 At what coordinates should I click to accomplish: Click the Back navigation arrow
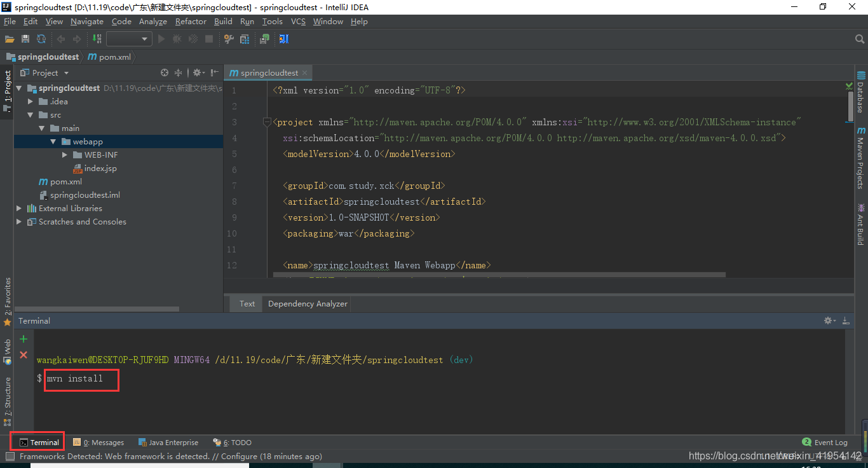click(61, 39)
